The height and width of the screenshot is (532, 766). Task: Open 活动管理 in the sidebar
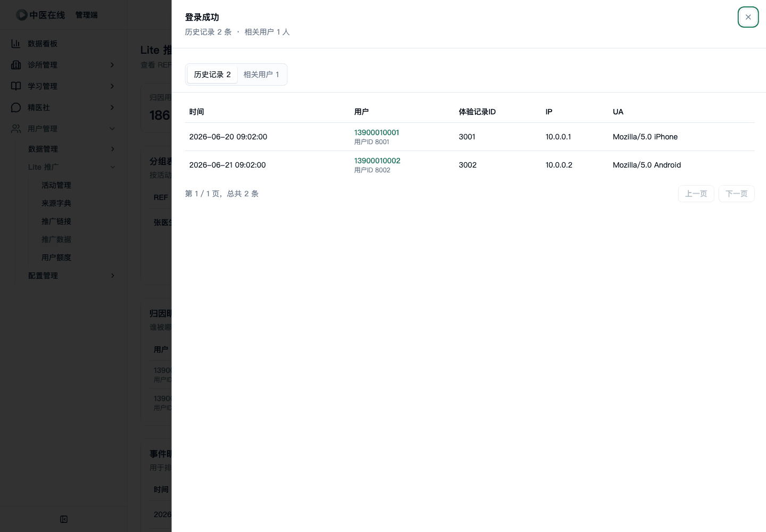[x=56, y=185]
